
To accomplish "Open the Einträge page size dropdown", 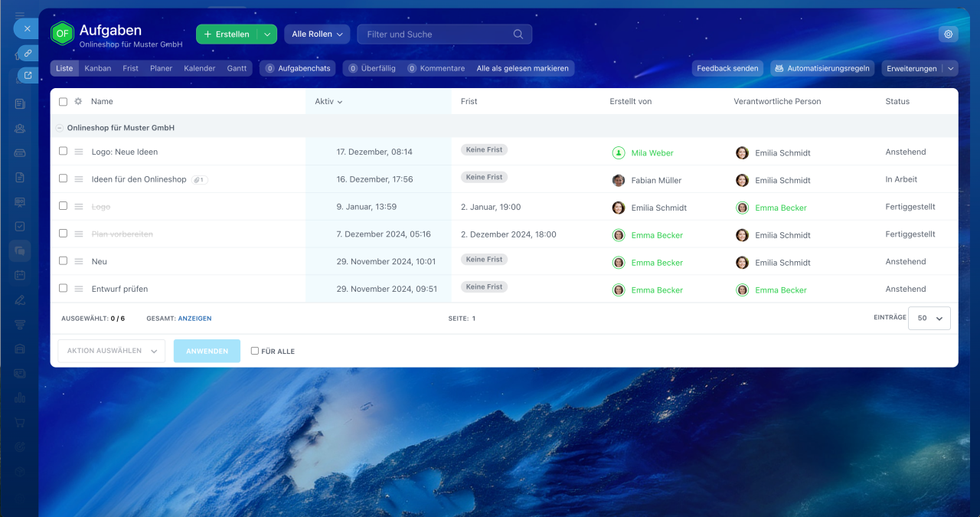I will pos(929,318).
